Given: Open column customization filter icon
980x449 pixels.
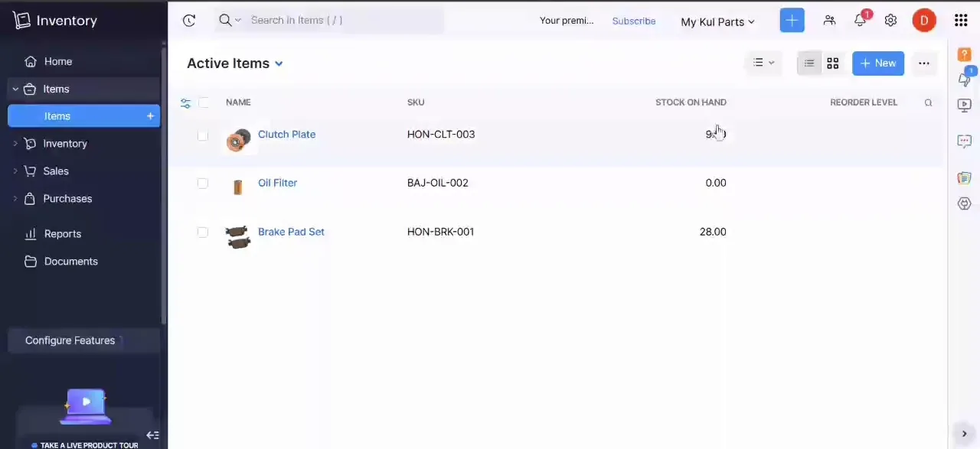Looking at the screenshot, I should [x=185, y=102].
